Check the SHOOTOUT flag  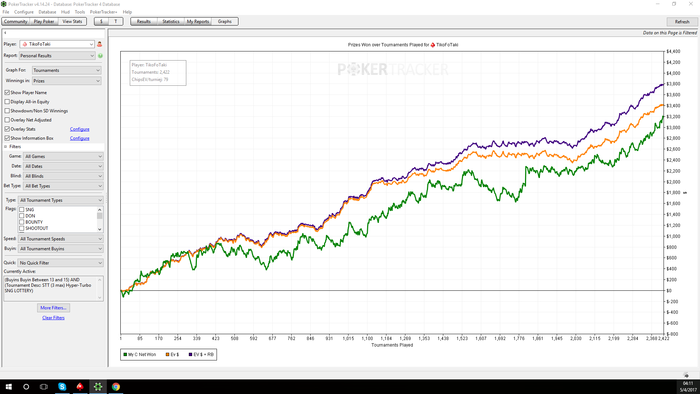tap(21, 228)
